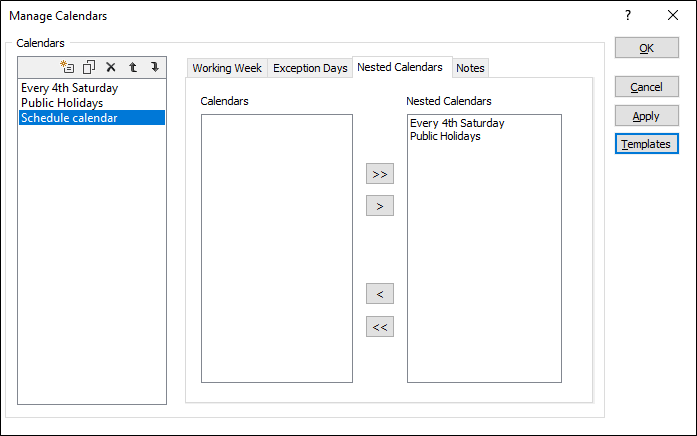The width and height of the screenshot is (697, 436).
Task: Click the remove all (<<) button
Action: [x=380, y=326]
